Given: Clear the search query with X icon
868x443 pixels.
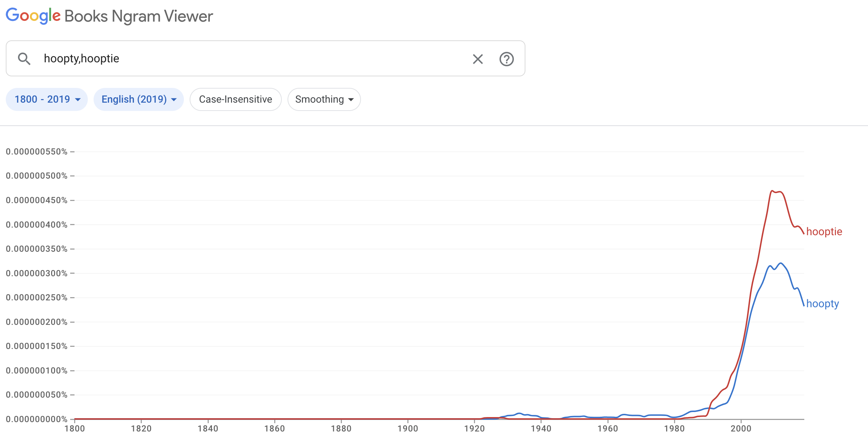Looking at the screenshot, I should (478, 59).
